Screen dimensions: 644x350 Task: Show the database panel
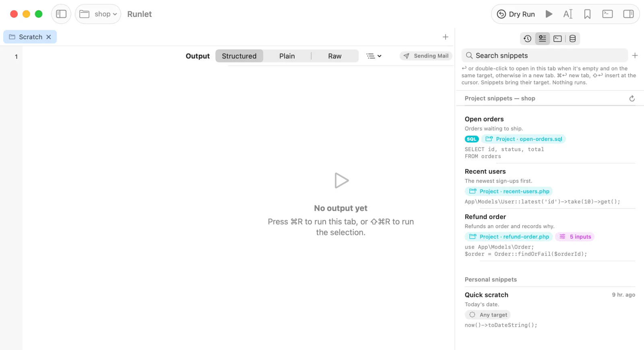pyautogui.click(x=572, y=39)
